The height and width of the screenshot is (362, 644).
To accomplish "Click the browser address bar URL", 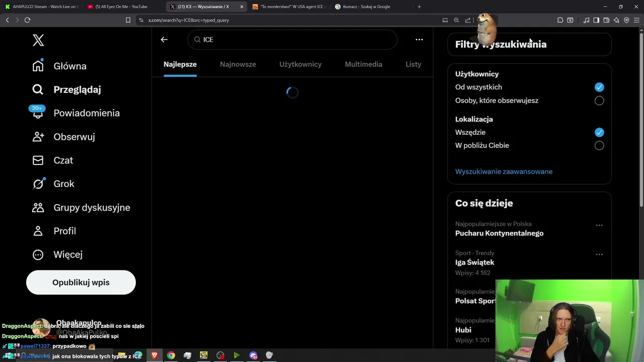I will pos(189,20).
